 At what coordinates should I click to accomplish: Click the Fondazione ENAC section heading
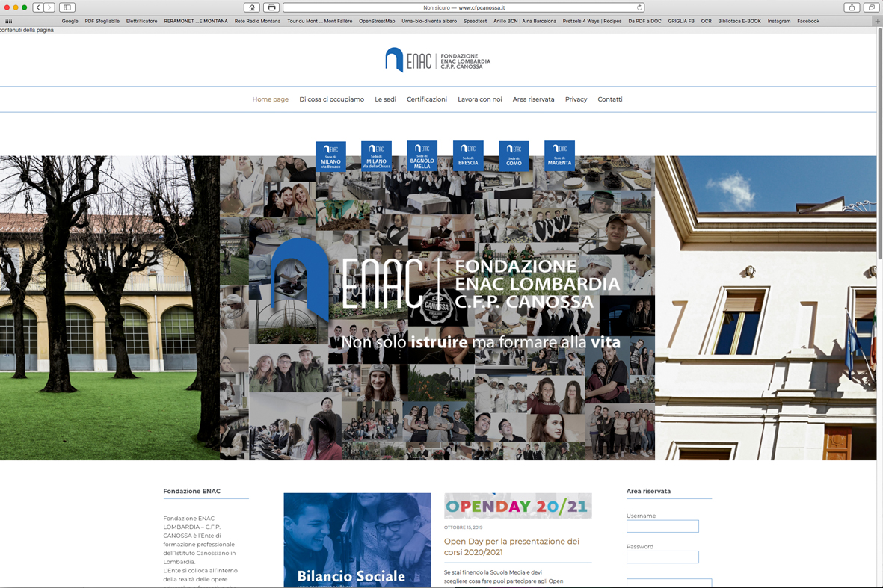(192, 491)
